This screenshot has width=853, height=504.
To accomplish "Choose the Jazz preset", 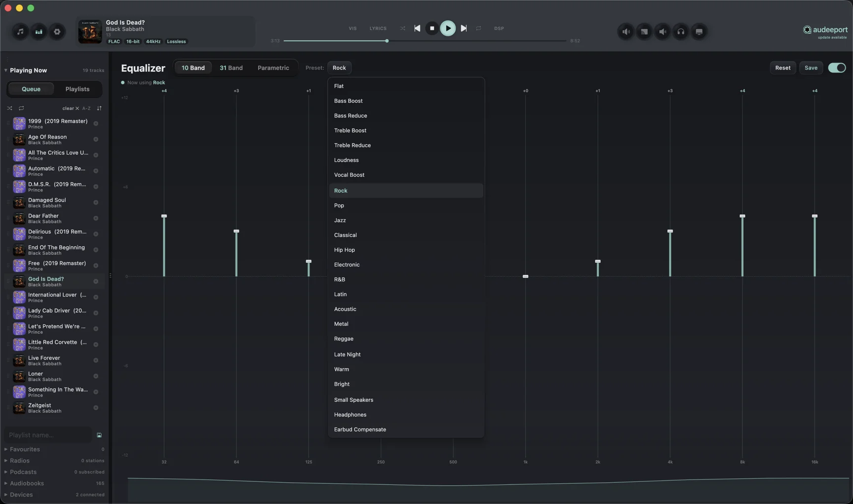I will 406,220.
